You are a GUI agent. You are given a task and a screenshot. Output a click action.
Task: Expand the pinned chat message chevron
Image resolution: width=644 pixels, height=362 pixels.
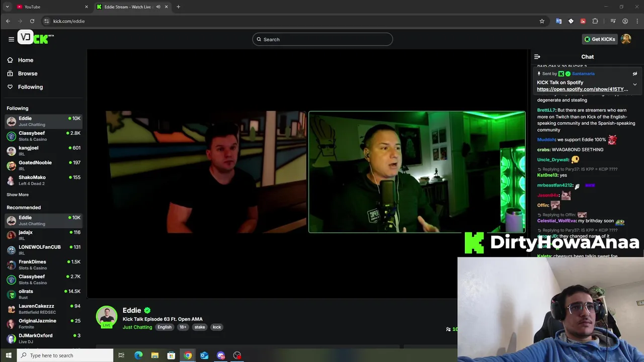tap(635, 84)
